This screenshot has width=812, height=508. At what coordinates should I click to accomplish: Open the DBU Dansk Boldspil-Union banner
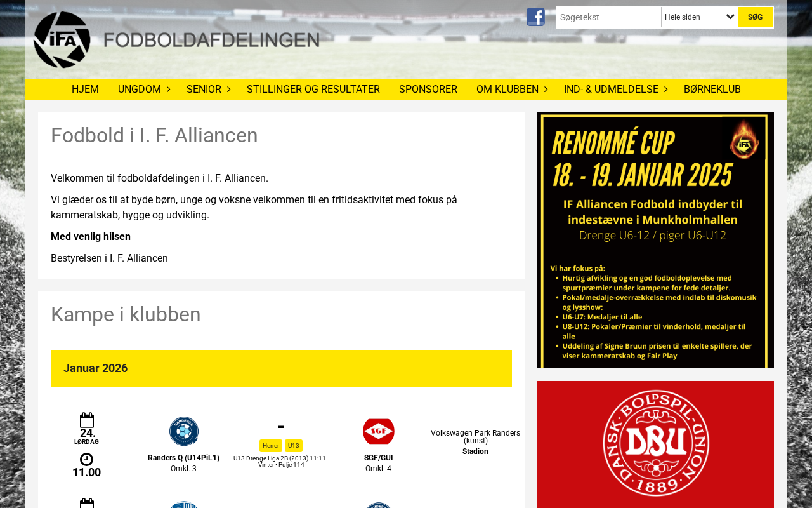coord(655,444)
